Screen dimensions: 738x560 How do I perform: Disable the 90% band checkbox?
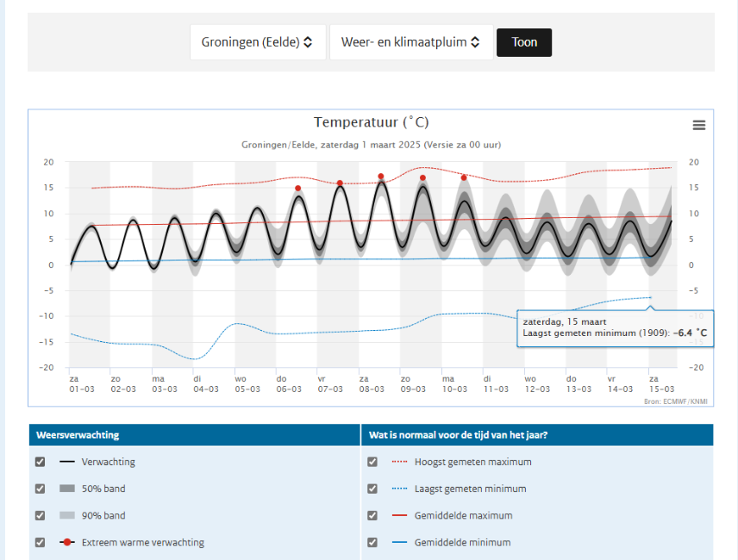point(40,515)
